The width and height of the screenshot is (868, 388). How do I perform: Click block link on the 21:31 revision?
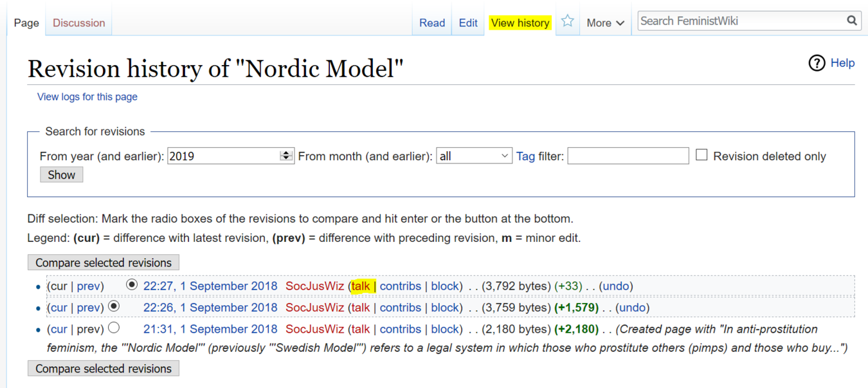(x=445, y=329)
